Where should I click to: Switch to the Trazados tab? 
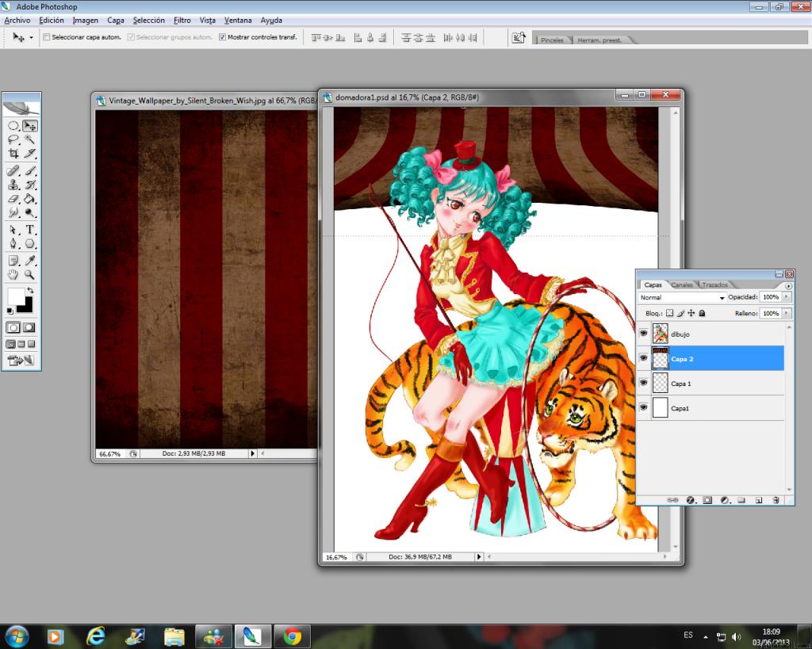coord(715,285)
